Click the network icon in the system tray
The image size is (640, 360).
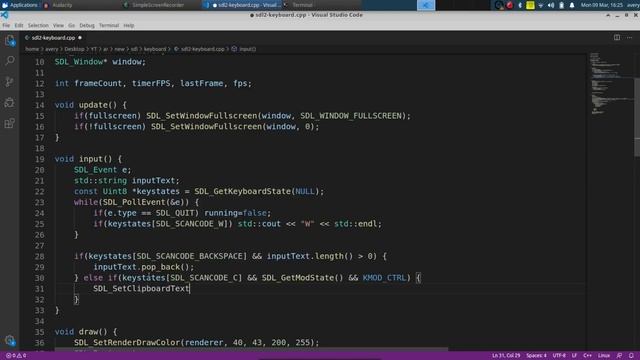pyautogui.click(x=540, y=5)
